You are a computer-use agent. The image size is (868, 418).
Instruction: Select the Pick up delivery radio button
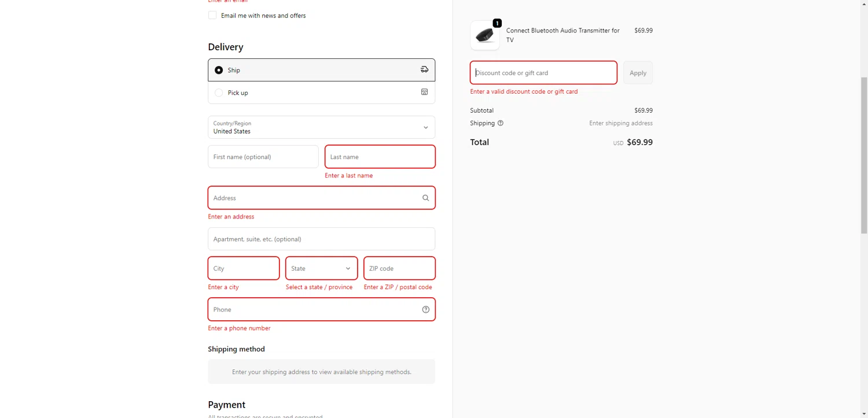coord(219,93)
